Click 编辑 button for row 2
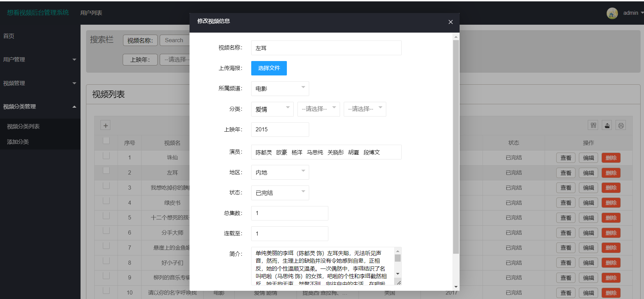The width and height of the screenshot is (644, 299). tap(588, 173)
